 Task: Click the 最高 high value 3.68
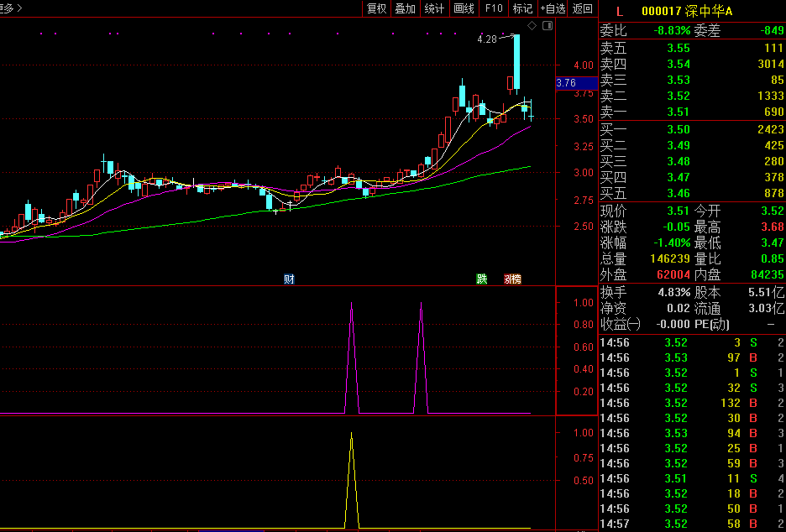pyautogui.click(x=772, y=227)
